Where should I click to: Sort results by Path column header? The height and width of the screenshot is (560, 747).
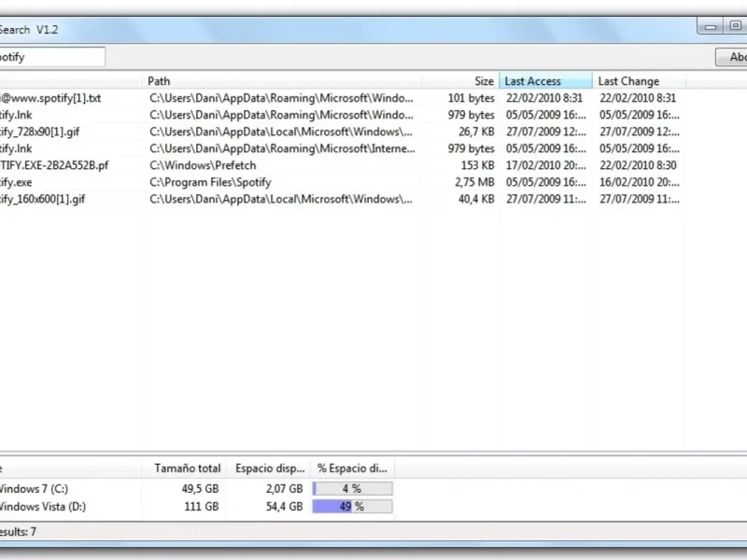click(x=282, y=81)
